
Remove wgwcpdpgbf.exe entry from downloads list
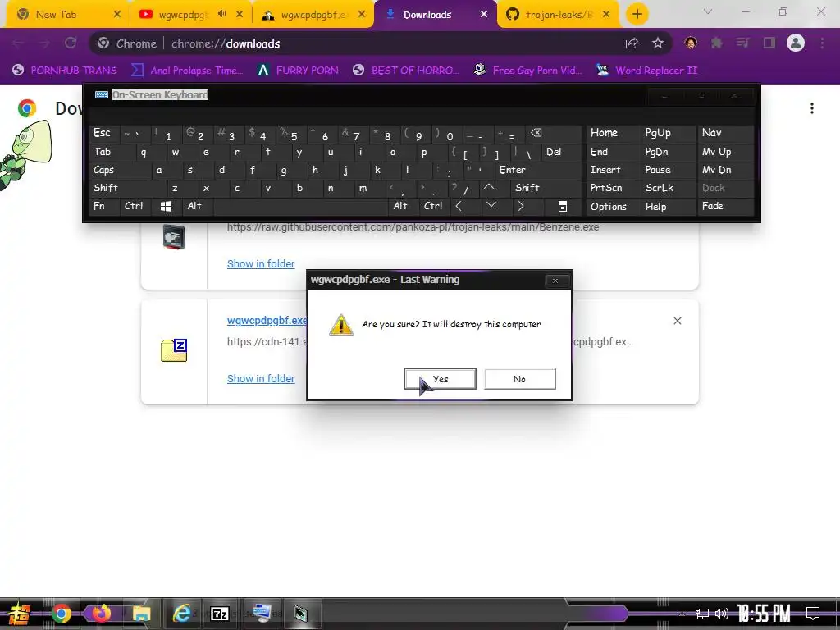click(x=677, y=321)
